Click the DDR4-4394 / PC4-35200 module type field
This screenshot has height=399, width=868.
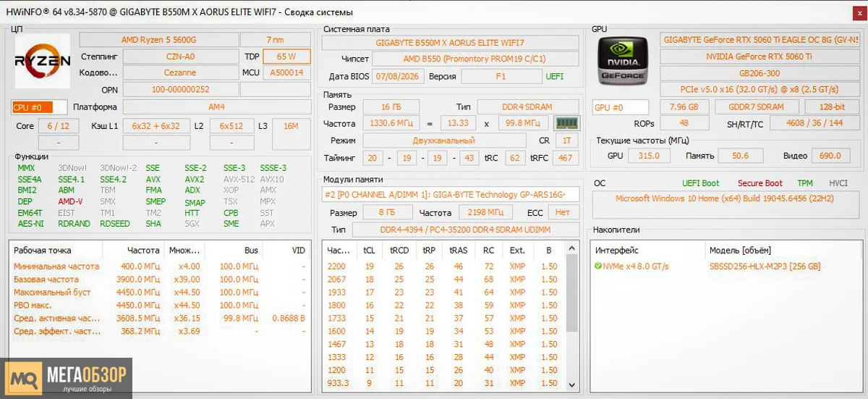(465, 230)
